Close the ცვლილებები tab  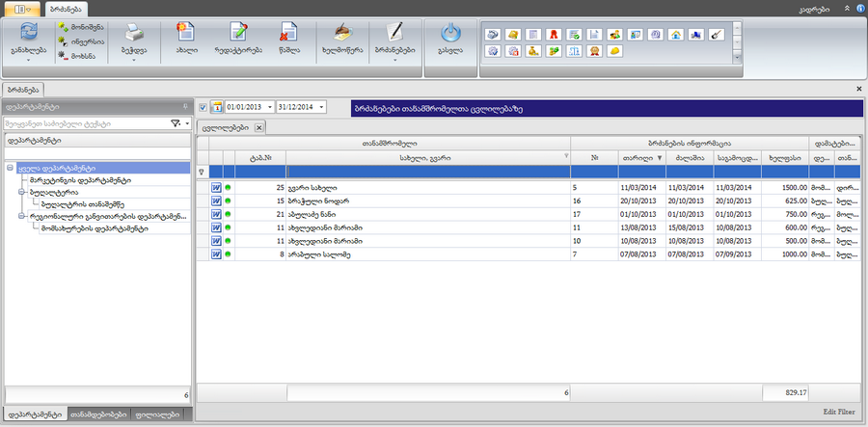pyautogui.click(x=258, y=127)
